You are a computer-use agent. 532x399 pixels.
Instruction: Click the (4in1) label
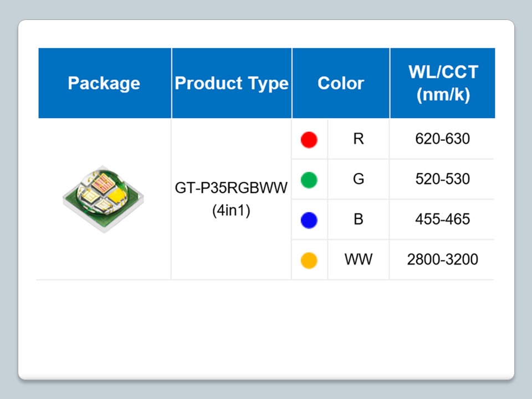(x=232, y=211)
